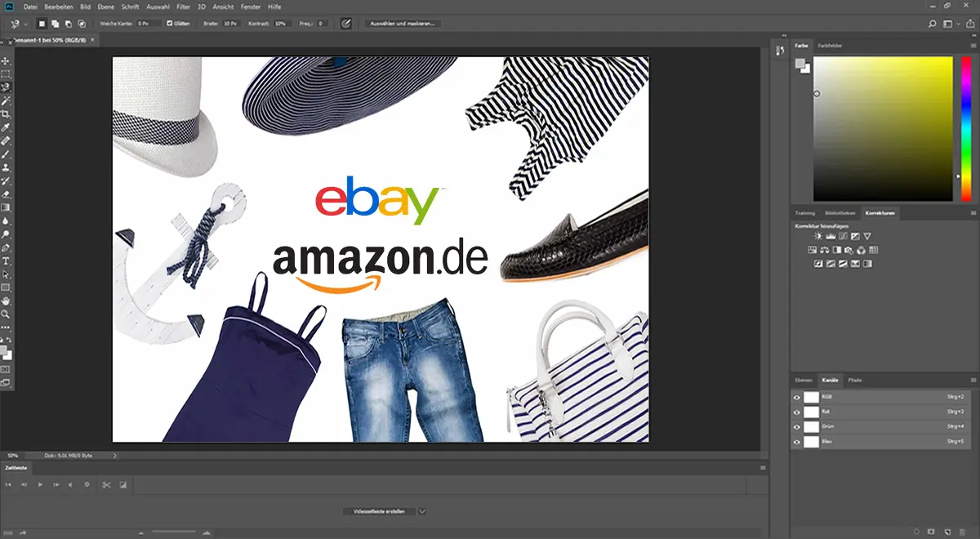The image size is (980, 539).
Task: Add a Vibrance adjustment
Action: pyautogui.click(x=866, y=236)
